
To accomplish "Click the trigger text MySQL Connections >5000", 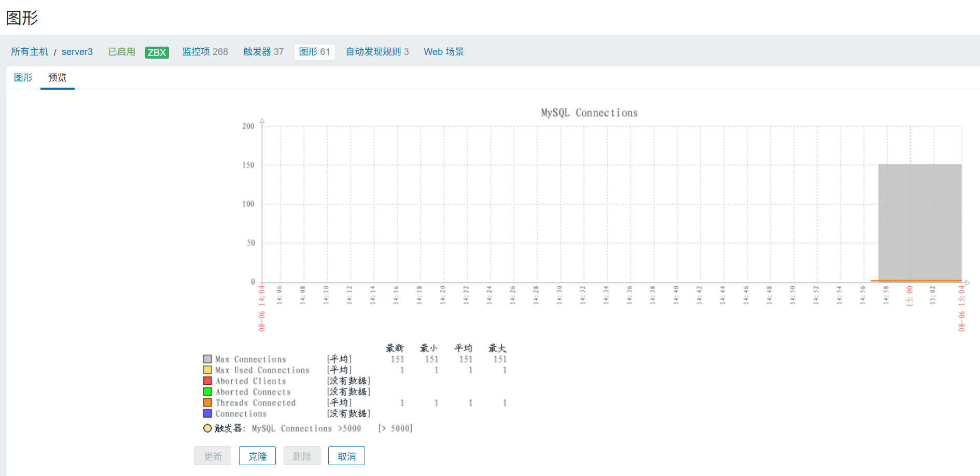I will pyautogui.click(x=306, y=429).
